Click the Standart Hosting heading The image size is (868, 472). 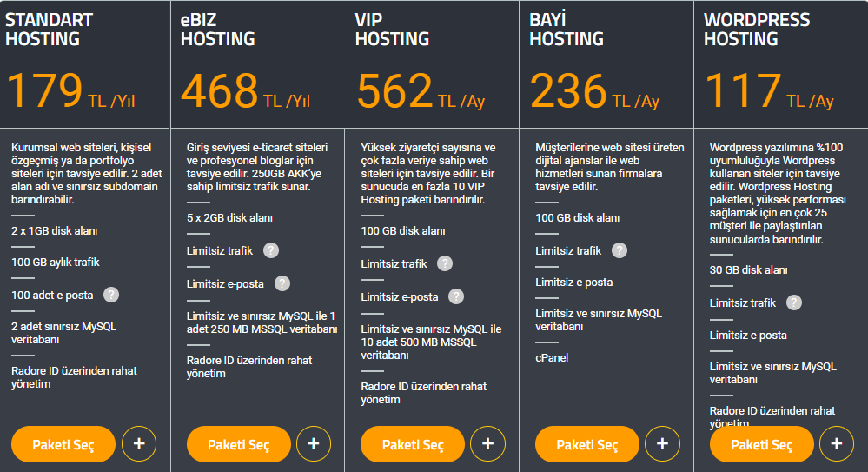point(49,30)
